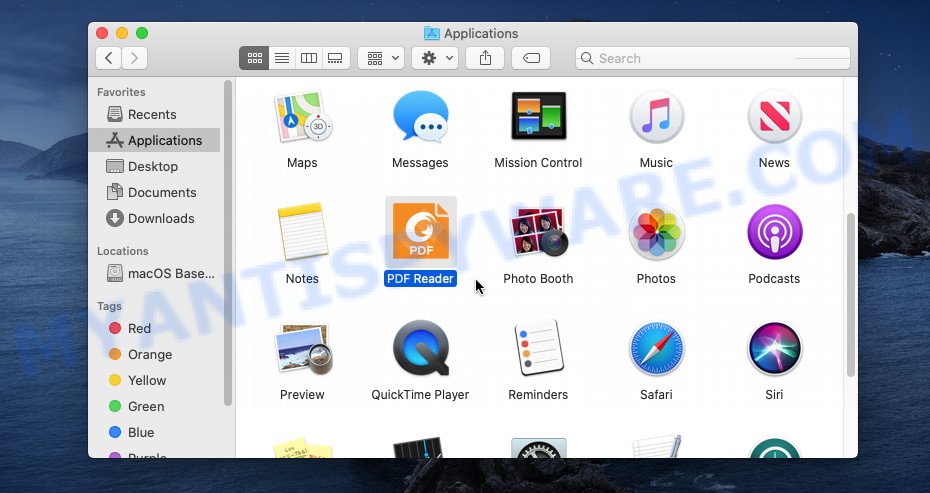The height and width of the screenshot is (493, 930).
Task: Click the Podcasts app icon
Action: [x=775, y=232]
